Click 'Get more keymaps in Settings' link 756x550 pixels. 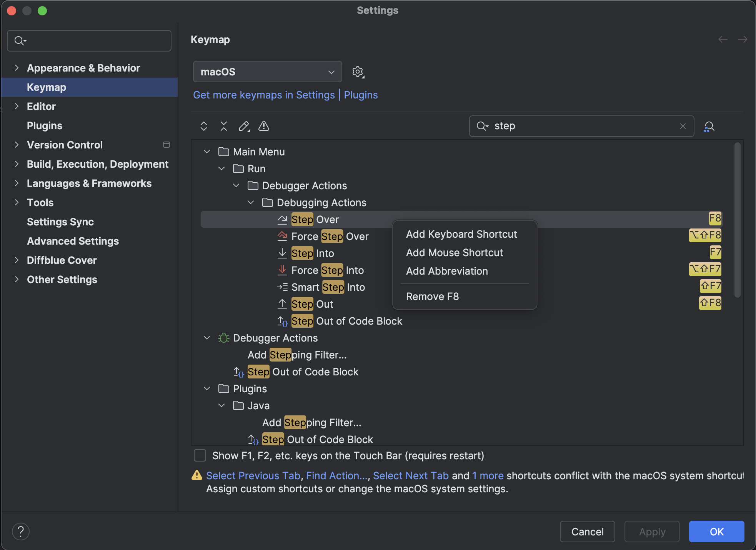[x=264, y=95]
